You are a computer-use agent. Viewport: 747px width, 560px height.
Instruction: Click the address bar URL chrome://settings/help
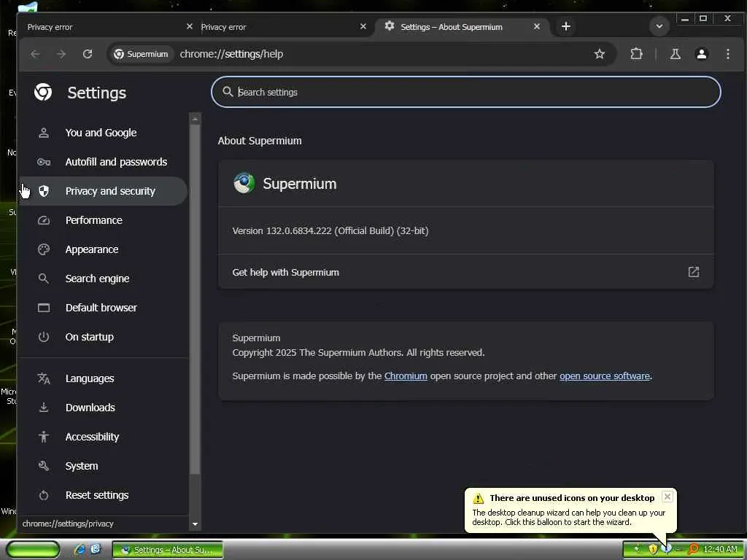point(231,54)
